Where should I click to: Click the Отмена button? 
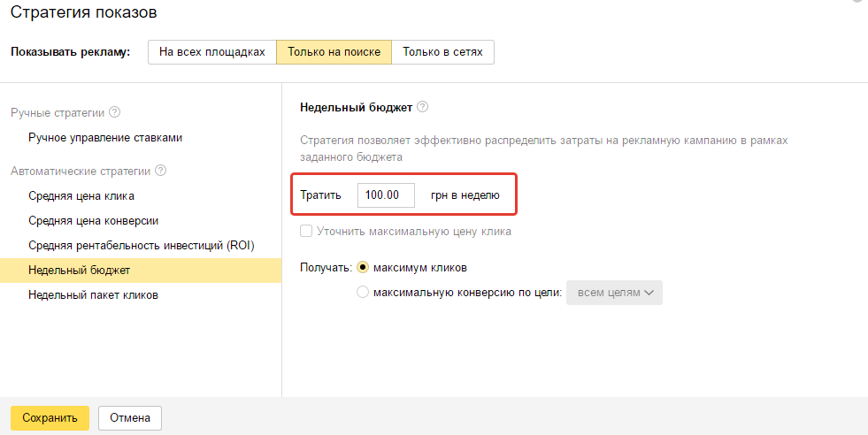coord(130,418)
